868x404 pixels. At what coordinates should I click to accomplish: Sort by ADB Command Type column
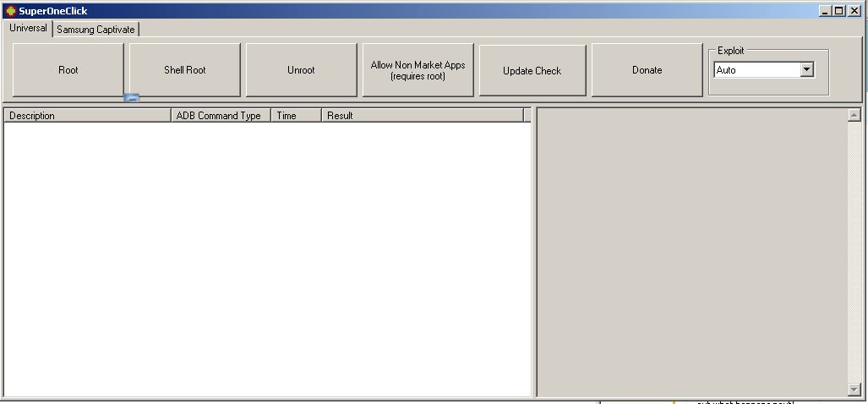[221, 115]
